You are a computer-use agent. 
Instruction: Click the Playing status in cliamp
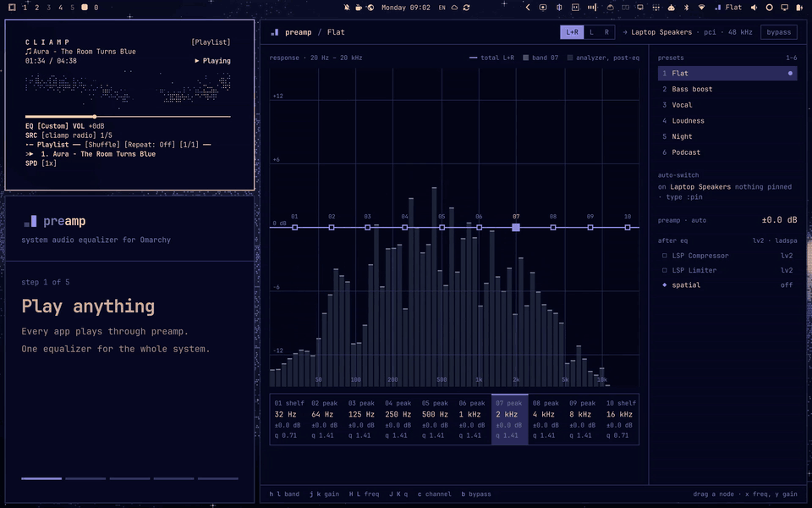pyautogui.click(x=213, y=61)
